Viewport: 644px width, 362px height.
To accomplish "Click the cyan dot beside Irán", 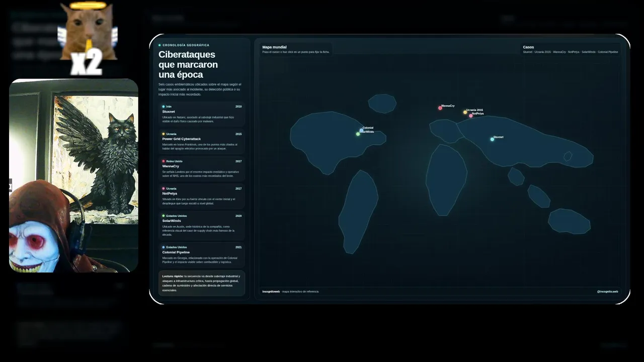I will [164, 107].
